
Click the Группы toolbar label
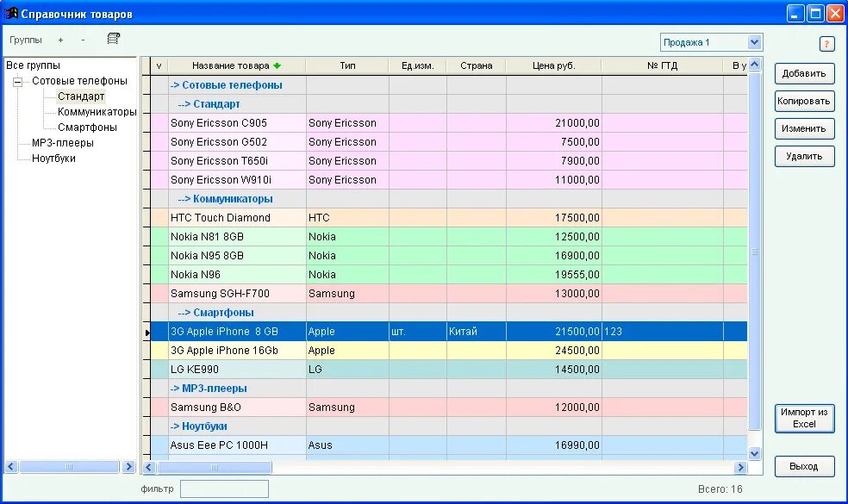[x=25, y=40]
